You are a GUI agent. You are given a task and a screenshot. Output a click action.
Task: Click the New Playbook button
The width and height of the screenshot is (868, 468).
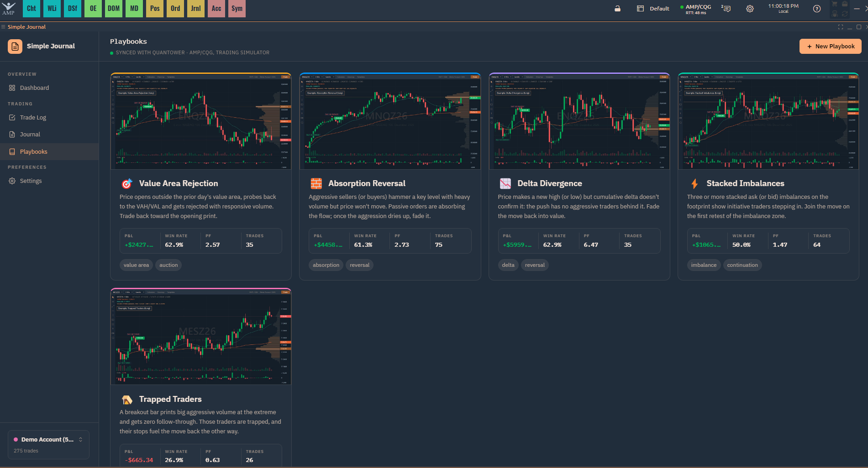[830, 46]
